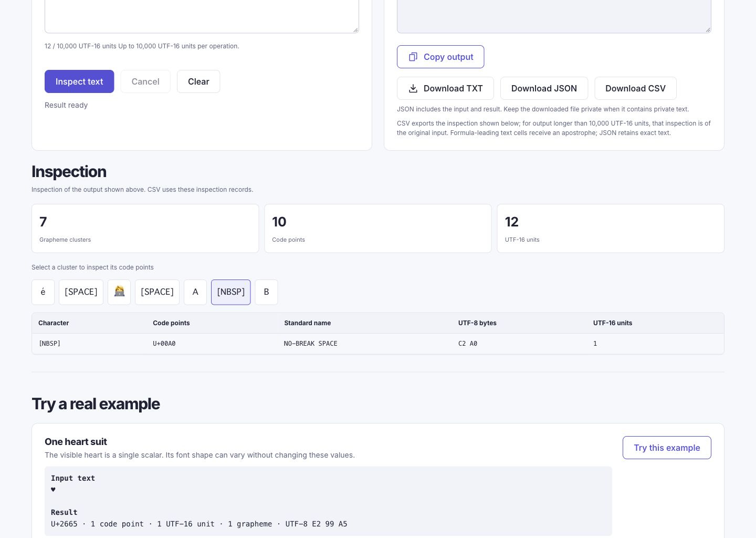Viewport: 756px width, 538px height.
Task: Load the heart suit with Try this example
Action: pyautogui.click(x=667, y=448)
